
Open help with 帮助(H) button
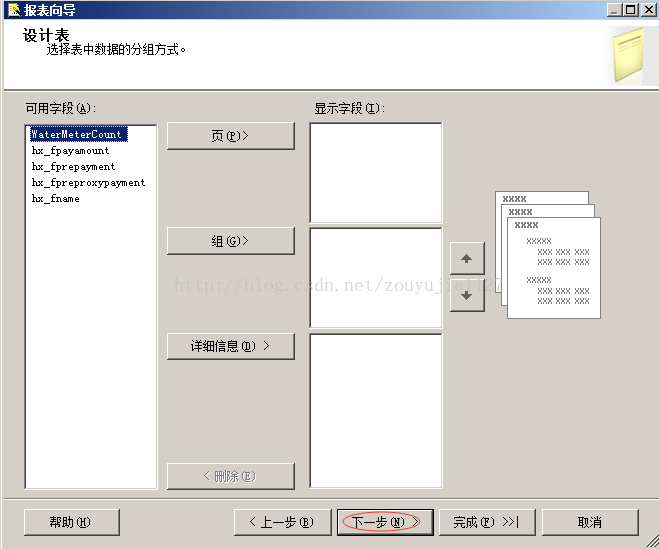(x=72, y=522)
